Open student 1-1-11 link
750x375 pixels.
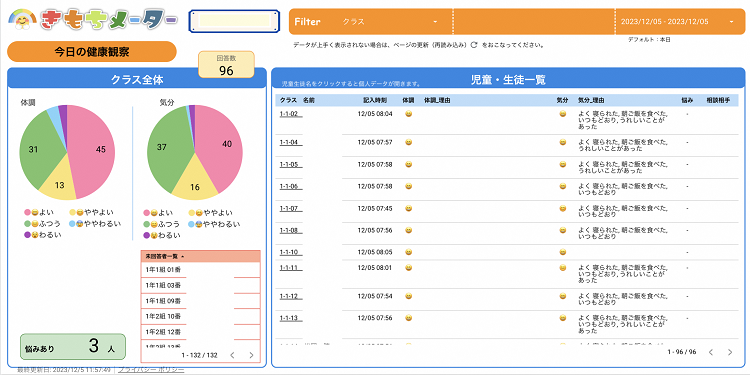[x=290, y=268]
